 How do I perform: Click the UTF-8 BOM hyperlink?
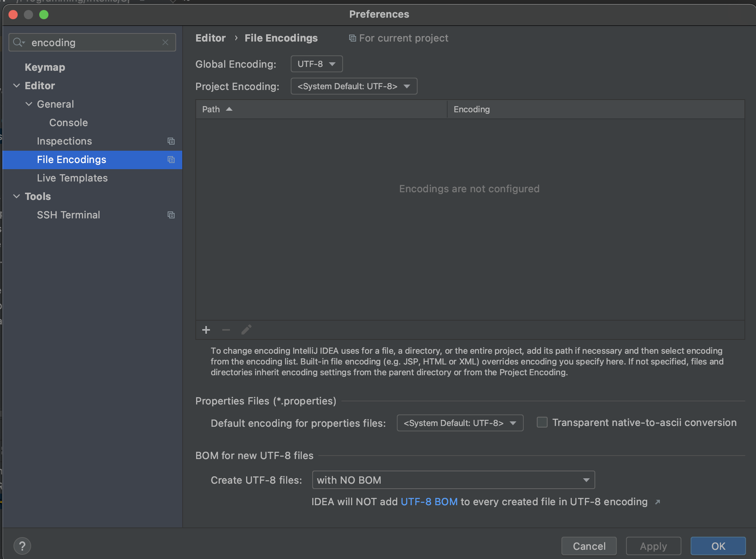429,502
